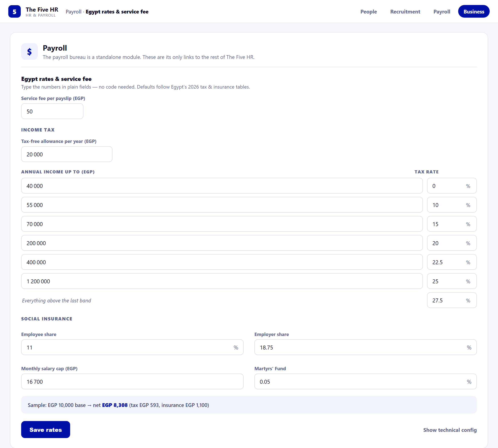Screen dimensions: 498x448
Task: Edit the 1 200 000 income band field
Action: tap(222, 281)
